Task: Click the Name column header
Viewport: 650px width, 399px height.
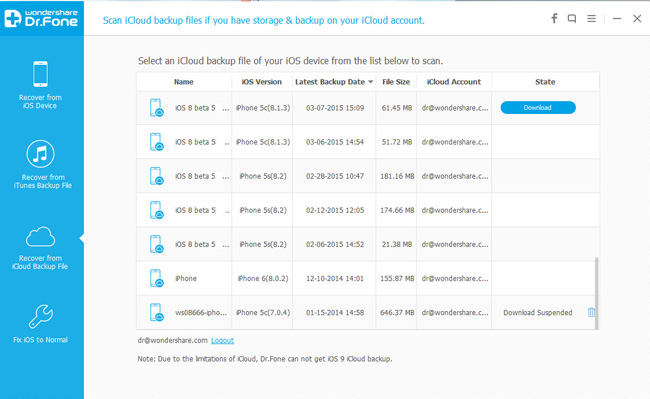Action: coord(184,82)
